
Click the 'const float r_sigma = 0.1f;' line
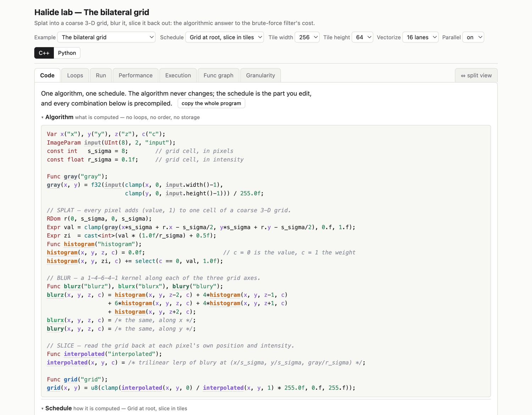pos(92,160)
